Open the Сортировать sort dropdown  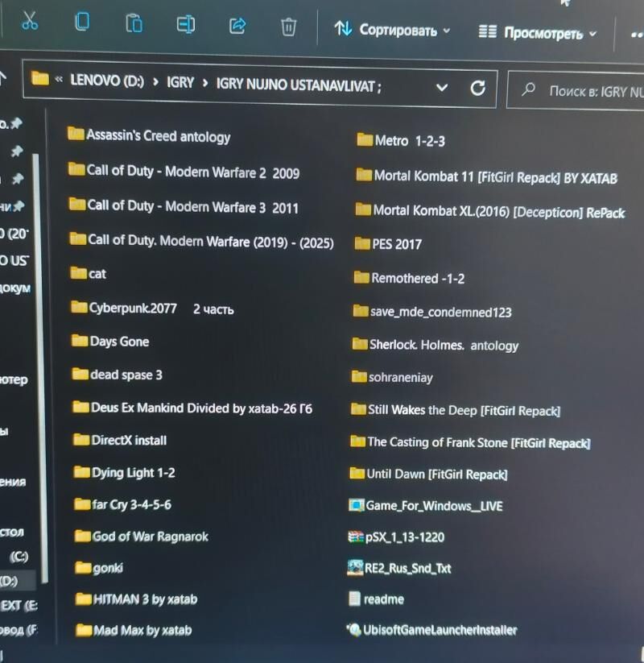tap(393, 30)
